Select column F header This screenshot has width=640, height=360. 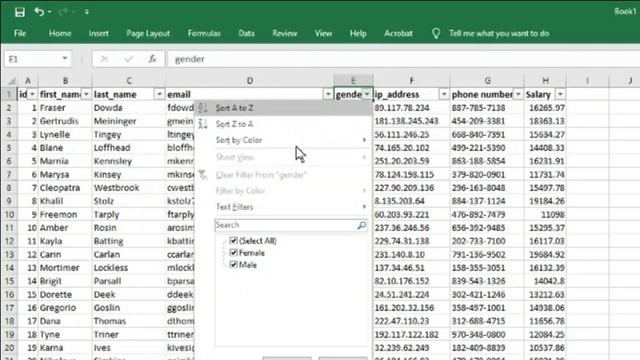(411, 81)
